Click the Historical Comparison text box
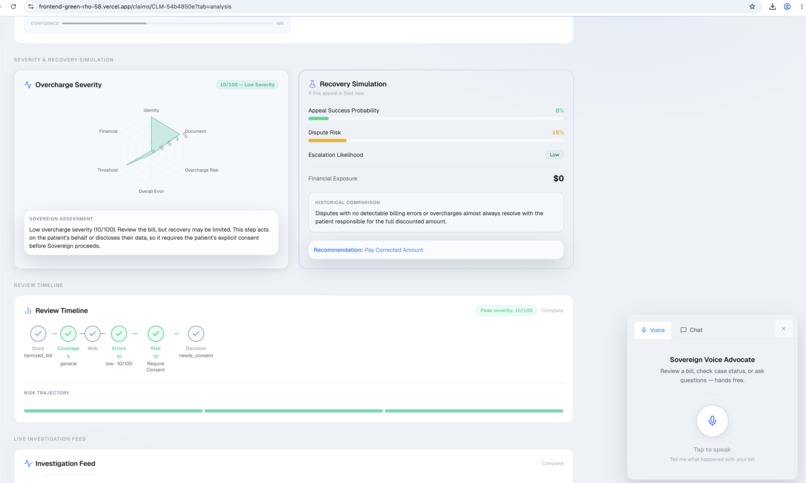This screenshot has height=483, width=806. coord(436,212)
